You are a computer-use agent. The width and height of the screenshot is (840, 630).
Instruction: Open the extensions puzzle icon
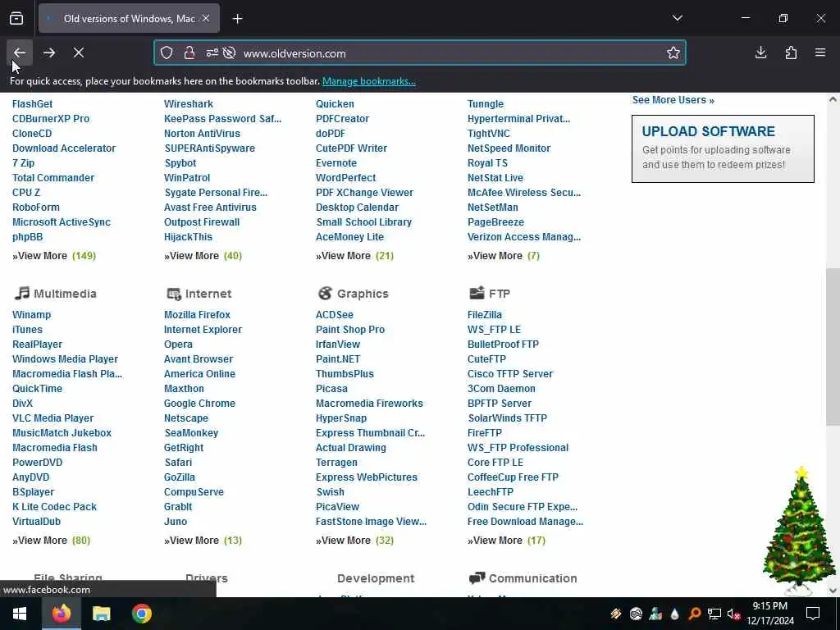point(791,52)
